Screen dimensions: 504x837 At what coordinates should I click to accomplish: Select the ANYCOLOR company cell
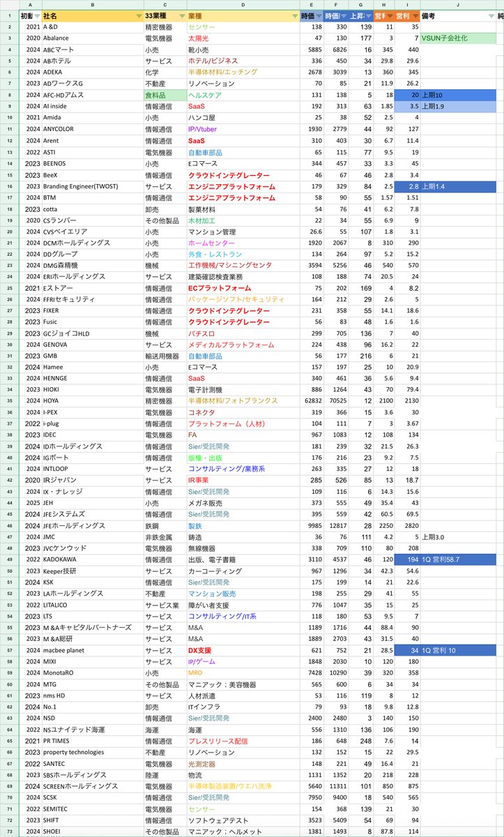click(92, 129)
